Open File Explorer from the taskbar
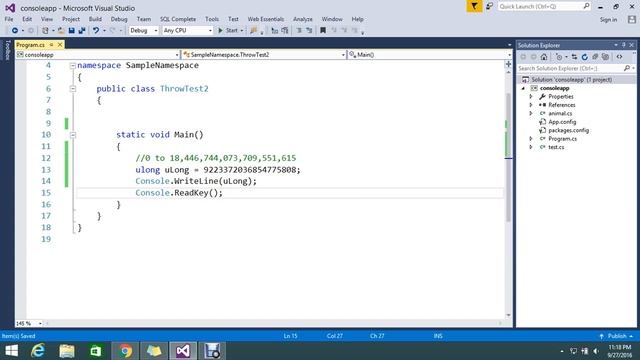 pos(67,351)
